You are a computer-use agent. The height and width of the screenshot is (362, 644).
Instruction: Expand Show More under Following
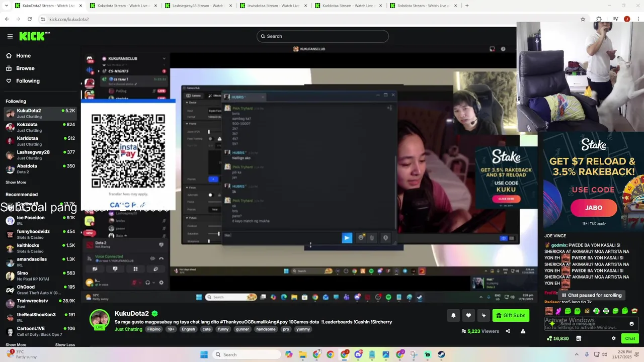point(16,183)
